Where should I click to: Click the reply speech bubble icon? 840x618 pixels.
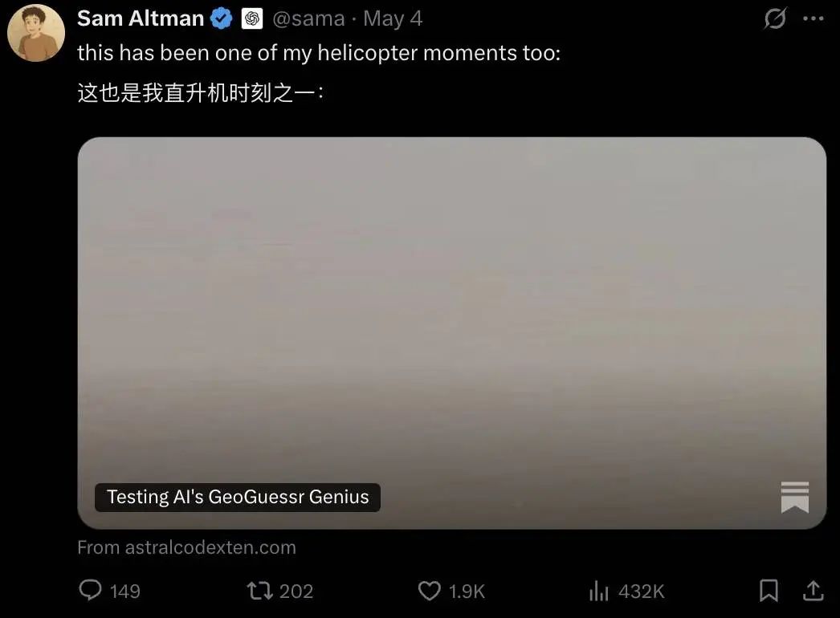coord(90,590)
